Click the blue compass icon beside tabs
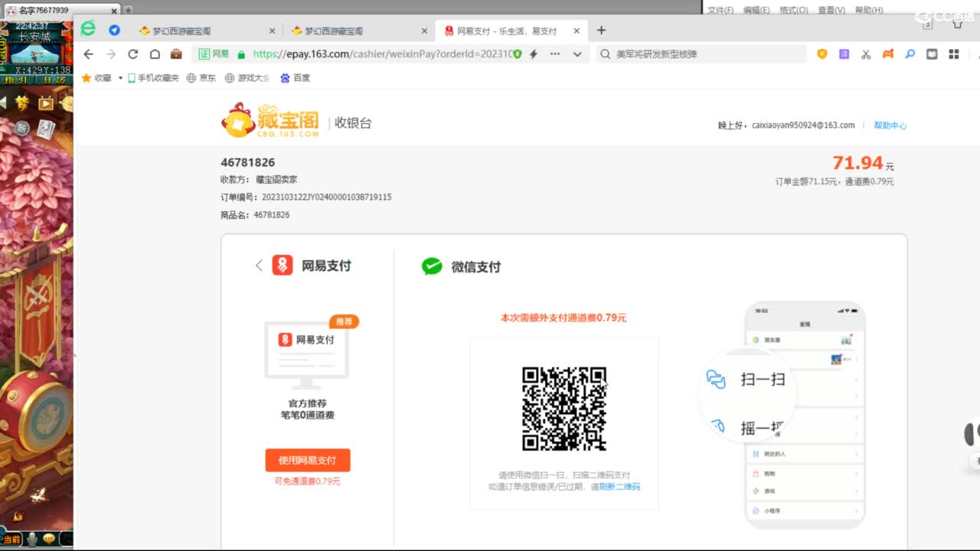This screenshot has width=980, height=551. (115, 31)
